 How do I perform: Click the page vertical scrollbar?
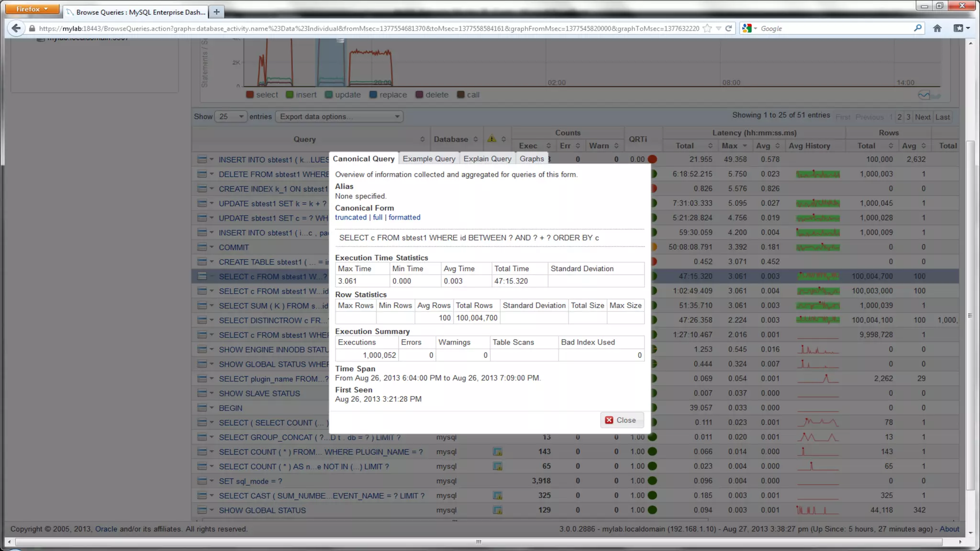click(970, 316)
